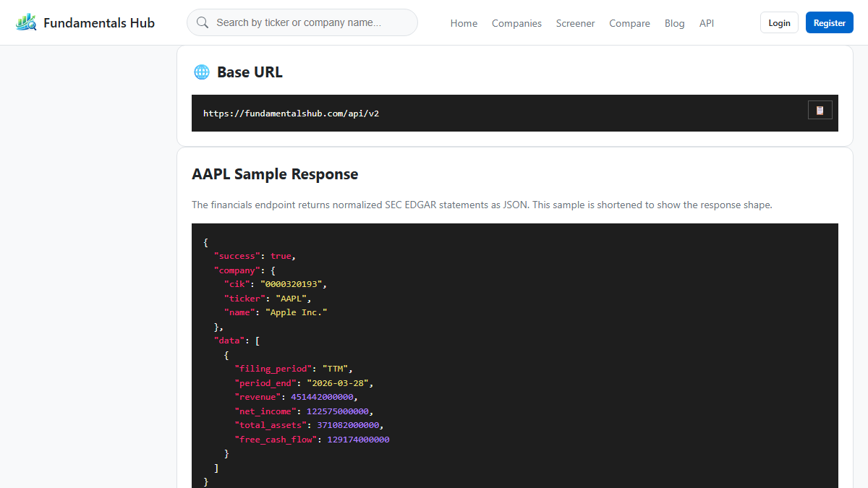Click the "filing_period": "TTM" line

pos(293,369)
